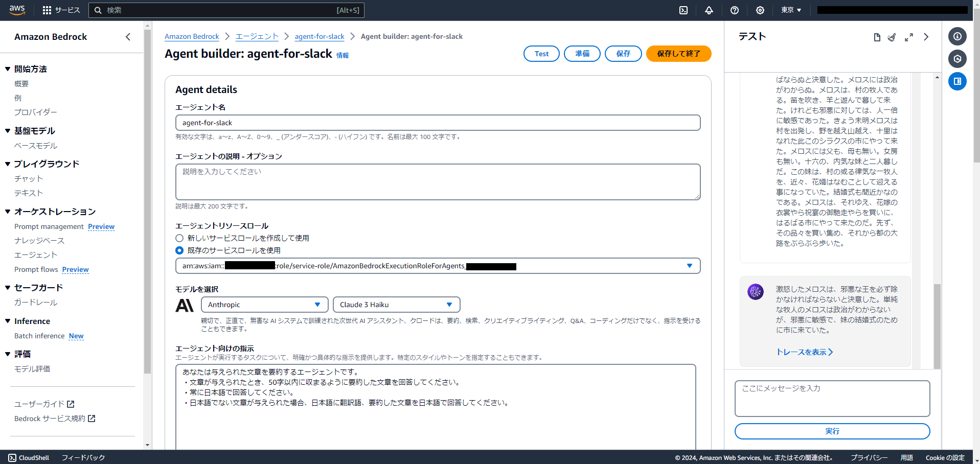Open ガードレール in sidebar

coord(36,303)
